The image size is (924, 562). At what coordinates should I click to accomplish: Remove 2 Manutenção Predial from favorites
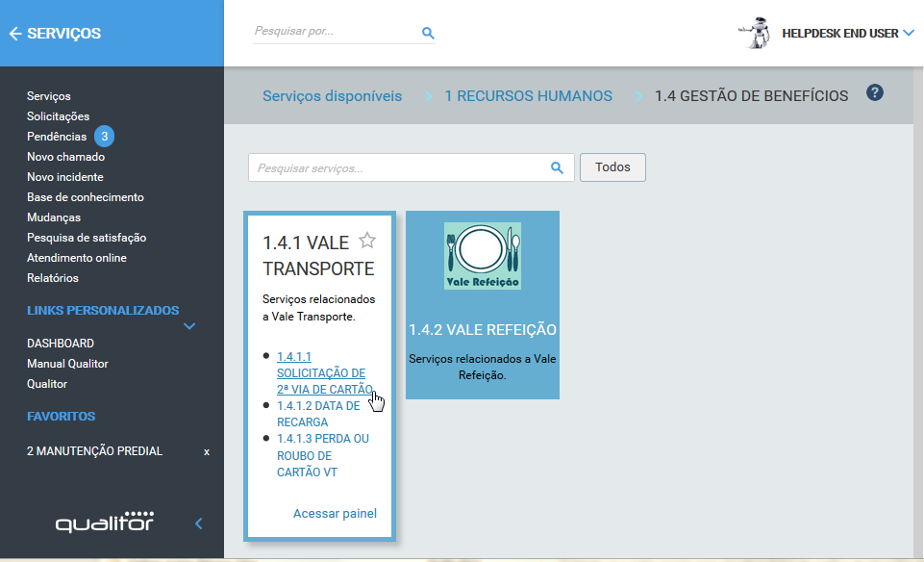[206, 451]
